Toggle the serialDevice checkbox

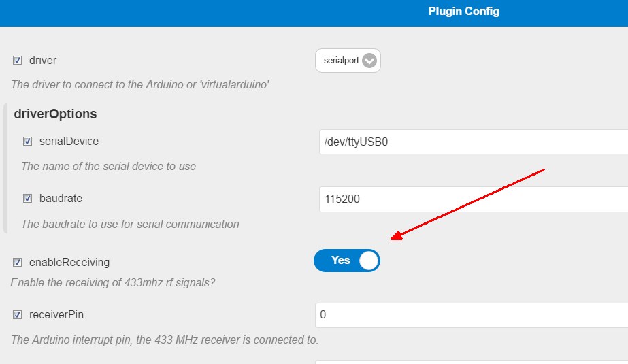pyautogui.click(x=27, y=141)
